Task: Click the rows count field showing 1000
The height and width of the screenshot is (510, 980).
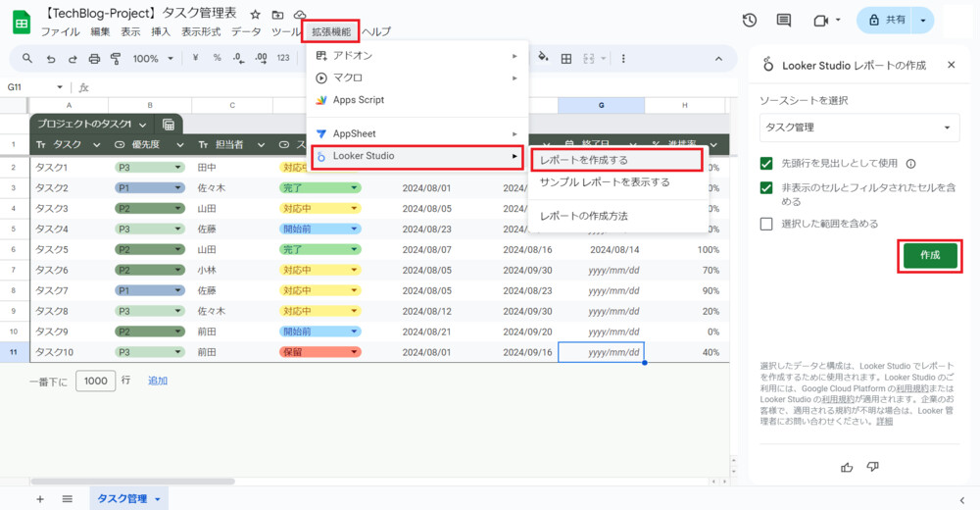Action: click(96, 381)
